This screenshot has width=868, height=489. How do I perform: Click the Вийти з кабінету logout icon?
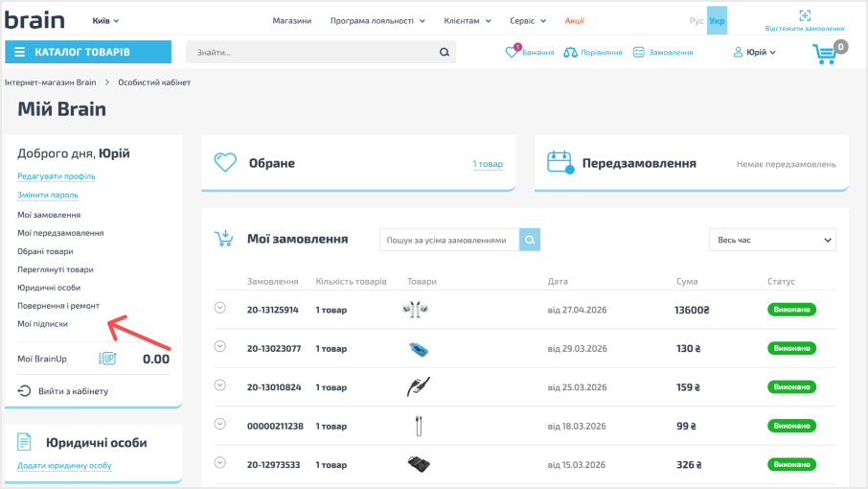(x=24, y=391)
